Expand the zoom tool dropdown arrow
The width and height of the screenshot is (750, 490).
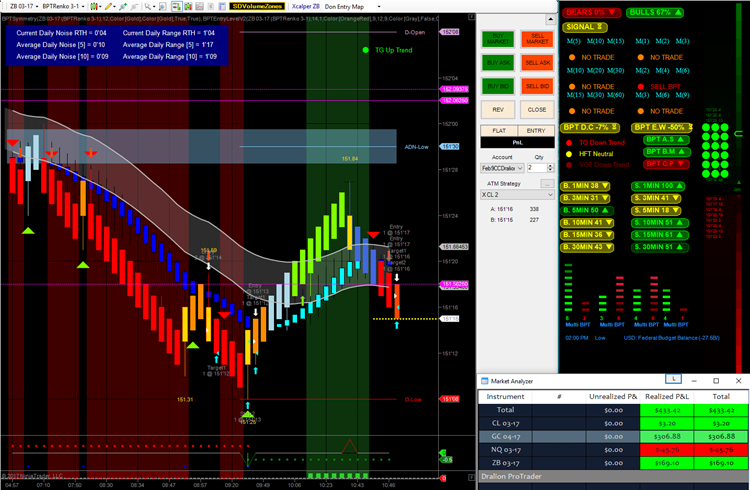154,7
